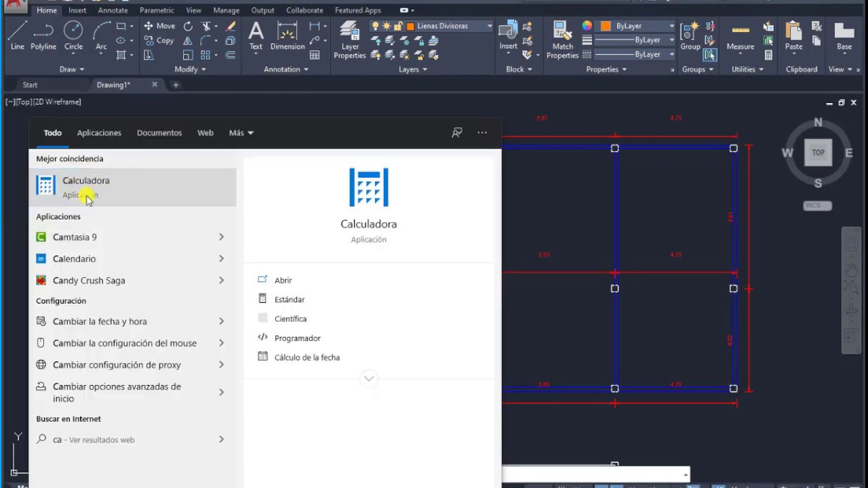Viewport: 868px width, 488px height.
Task: Open the Más dropdown filter
Action: 241,133
